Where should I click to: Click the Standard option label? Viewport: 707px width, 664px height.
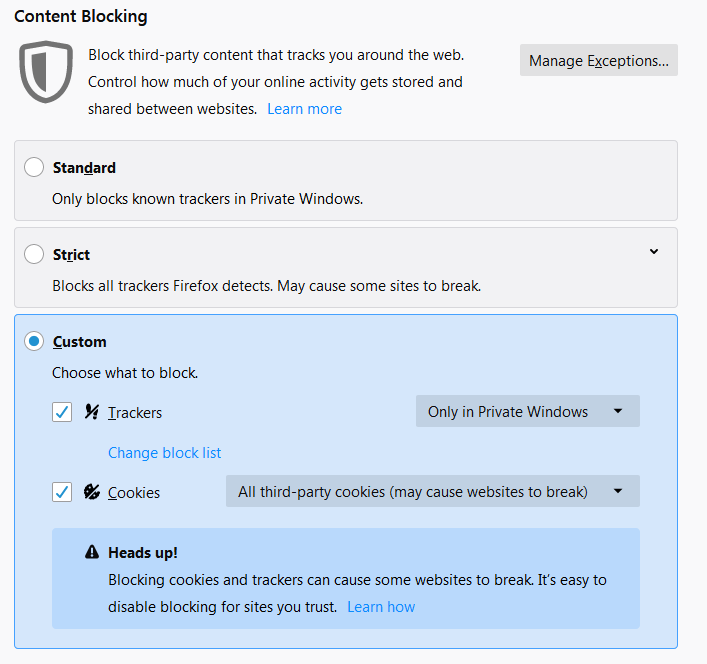(84, 168)
